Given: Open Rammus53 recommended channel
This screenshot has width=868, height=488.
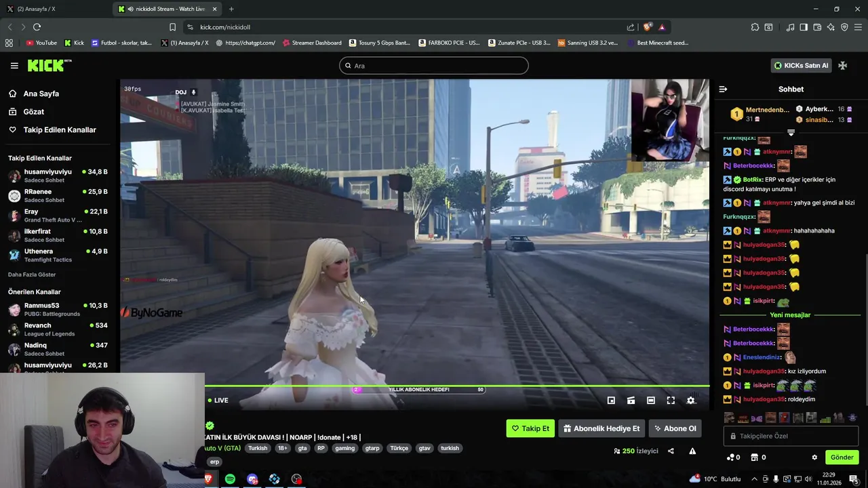Looking at the screenshot, I should coord(58,309).
